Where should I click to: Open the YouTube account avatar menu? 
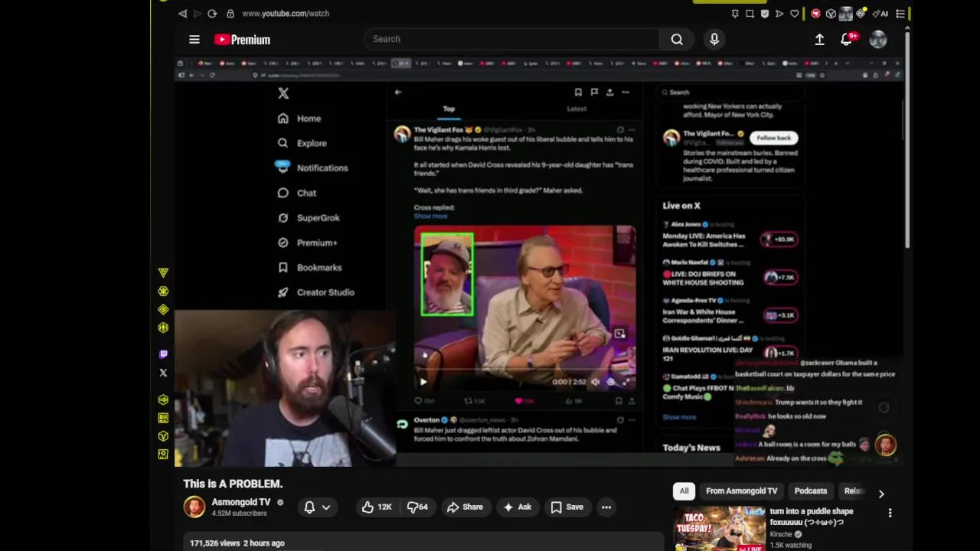878,40
